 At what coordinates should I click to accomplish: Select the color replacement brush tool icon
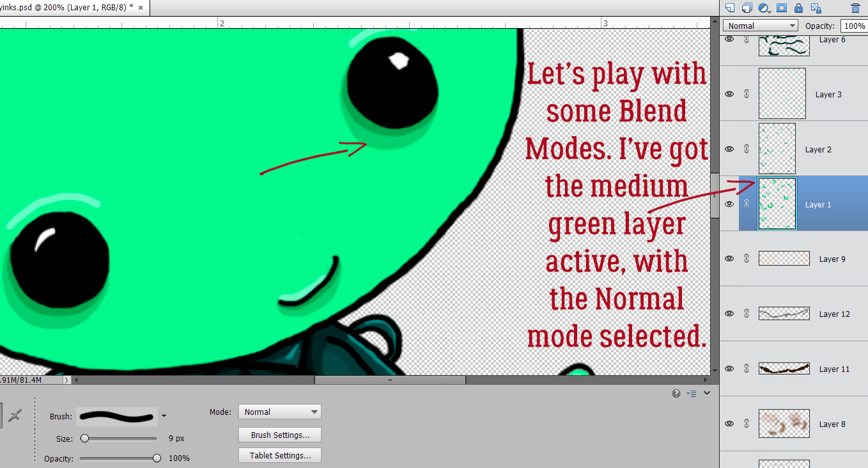coord(15,416)
